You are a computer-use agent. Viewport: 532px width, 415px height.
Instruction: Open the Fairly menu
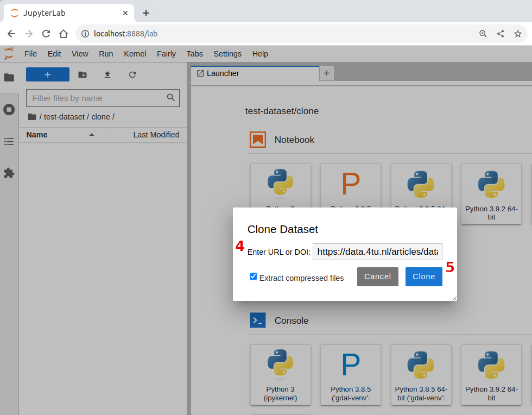[166, 54]
